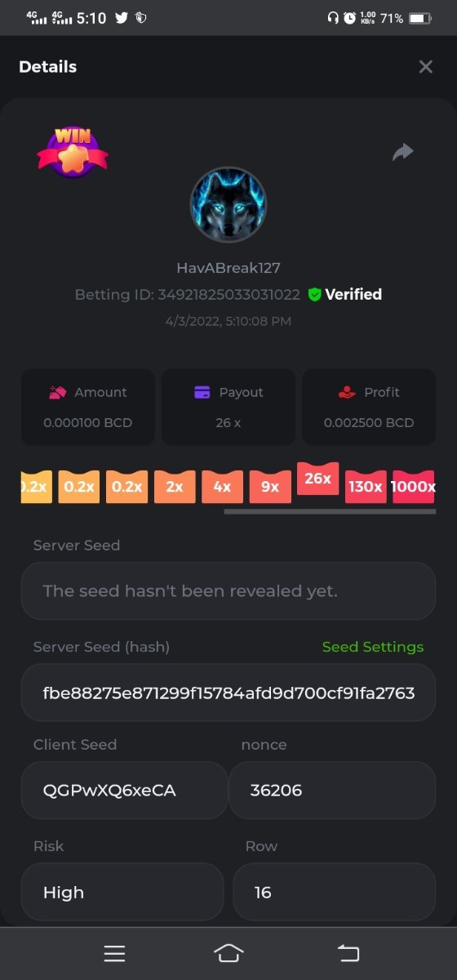Open the wolf avatar profile picture
Viewport: 457px width, 980px height.
228,205
